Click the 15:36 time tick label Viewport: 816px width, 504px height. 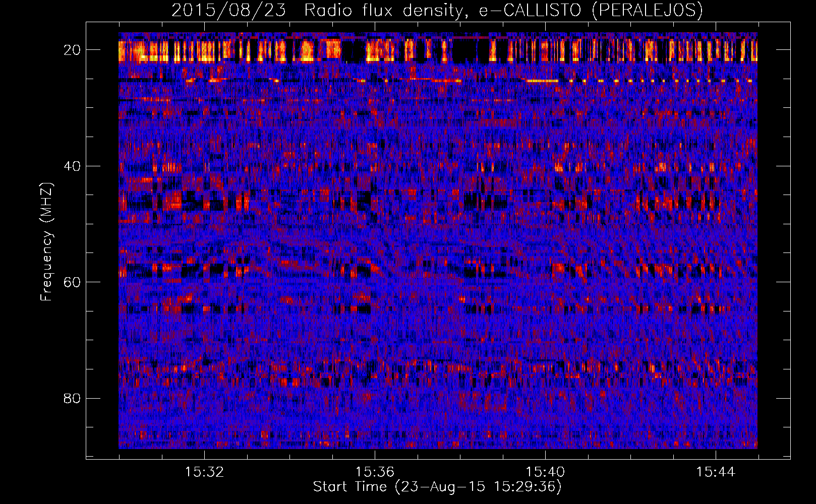click(375, 472)
